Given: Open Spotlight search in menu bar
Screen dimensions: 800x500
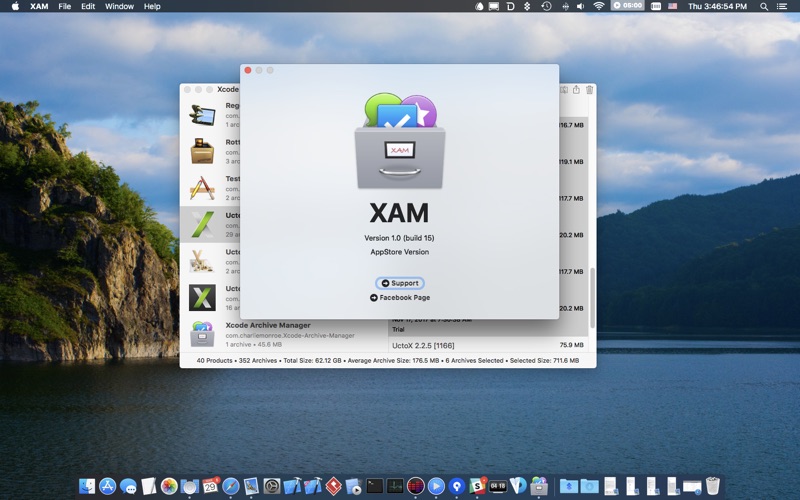Looking at the screenshot, I should [764, 6].
